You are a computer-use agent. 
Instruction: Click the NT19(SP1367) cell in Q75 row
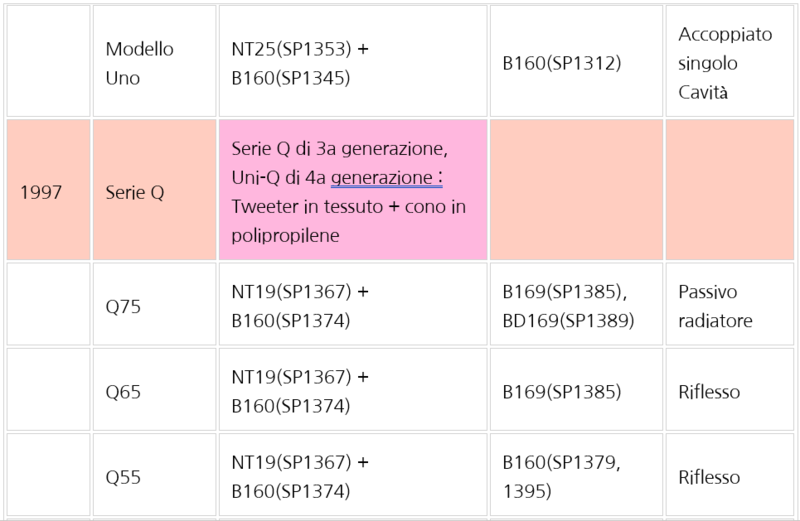352,306
